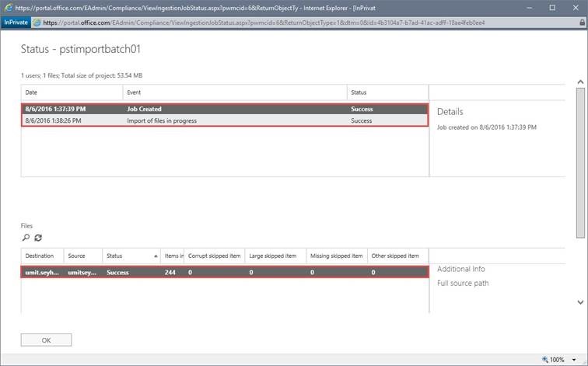
Task: Click the Status column header in events table
Action: [388, 92]
